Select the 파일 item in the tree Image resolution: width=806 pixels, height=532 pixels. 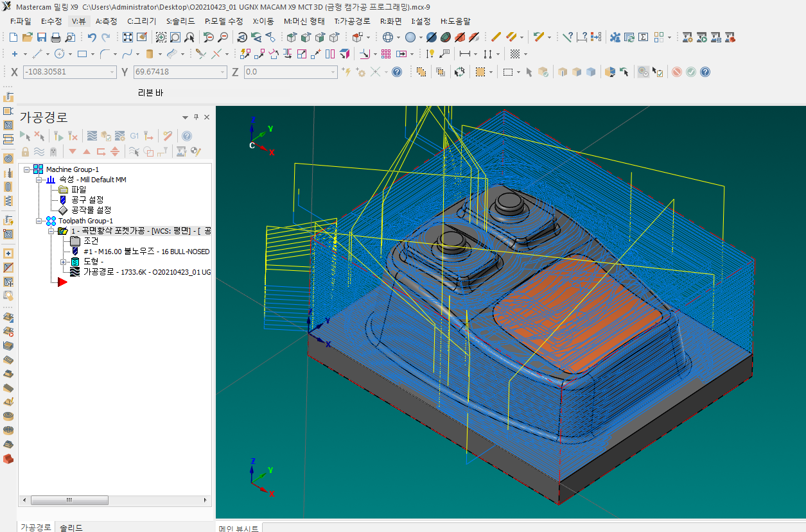(78, 190)
